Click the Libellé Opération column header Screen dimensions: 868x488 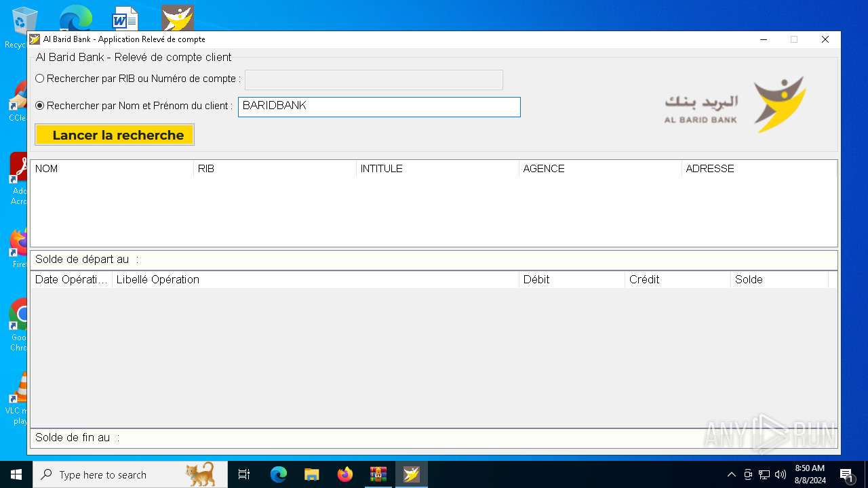315,279
